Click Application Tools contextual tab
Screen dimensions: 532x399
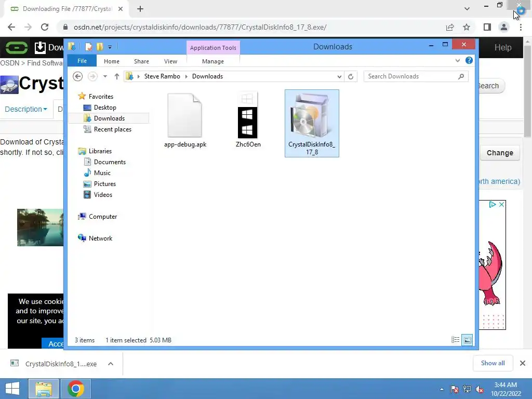click(x=213, y=47)
